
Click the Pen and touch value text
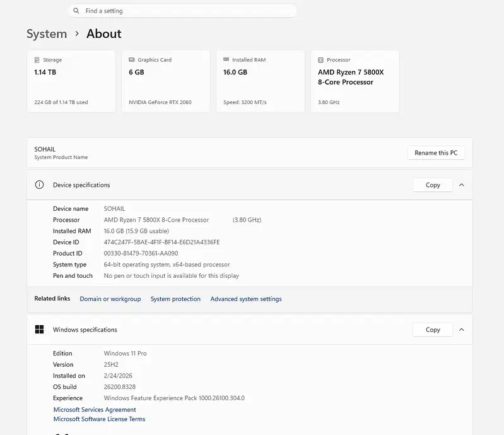click(x=172, y=276)
